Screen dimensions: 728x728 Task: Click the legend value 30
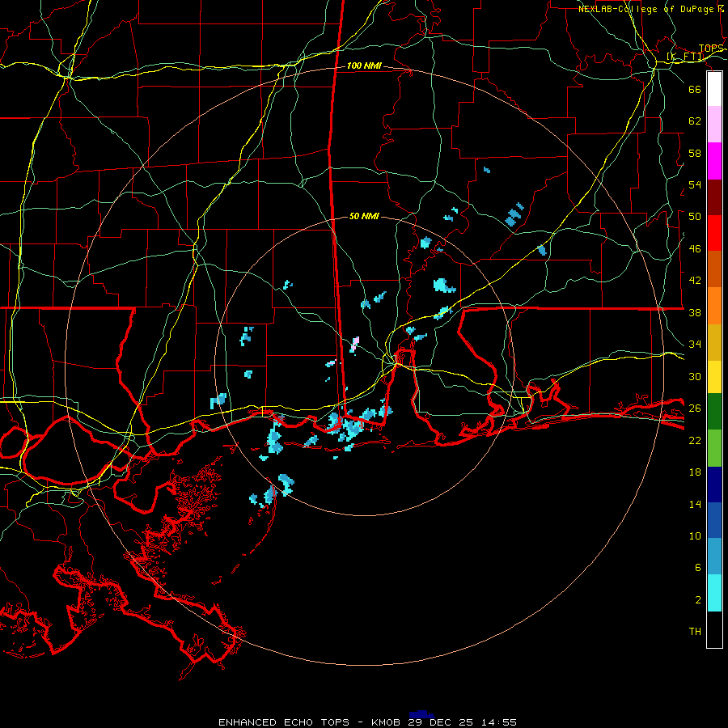695,376
